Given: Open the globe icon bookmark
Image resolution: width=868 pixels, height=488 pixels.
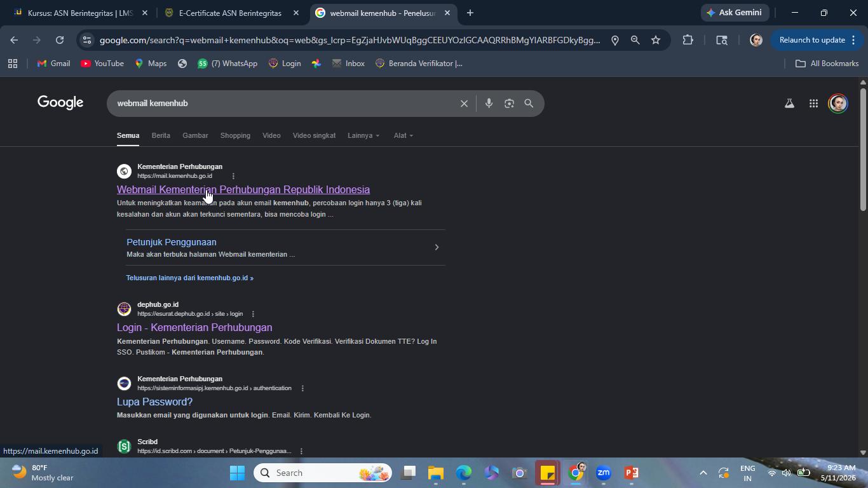Looking at the screenshot, I should [182, 64].
